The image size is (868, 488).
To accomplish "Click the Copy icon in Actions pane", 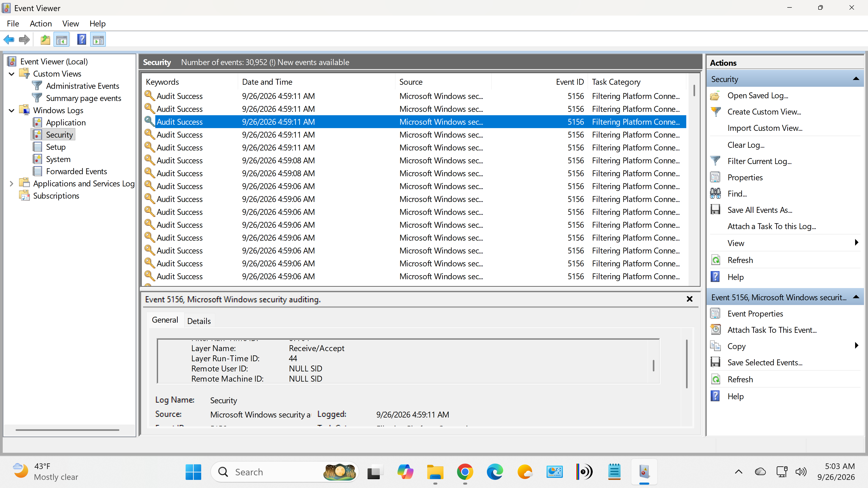I will coord(715,346).
